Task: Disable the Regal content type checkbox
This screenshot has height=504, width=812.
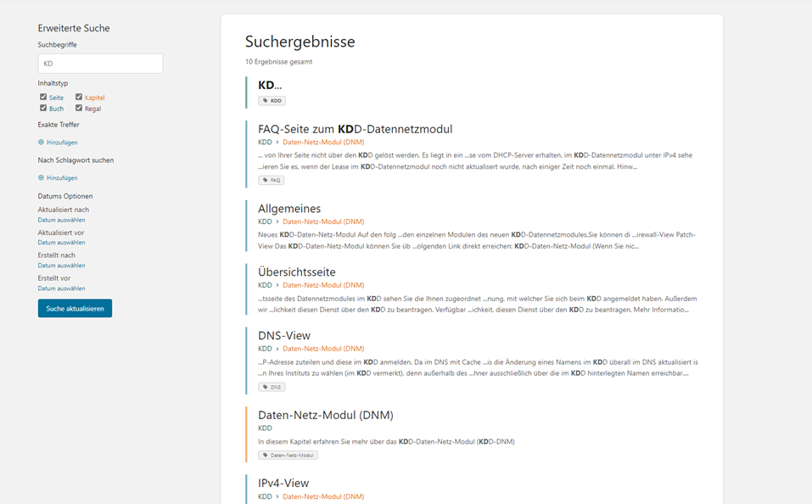Action: [79, 109]
